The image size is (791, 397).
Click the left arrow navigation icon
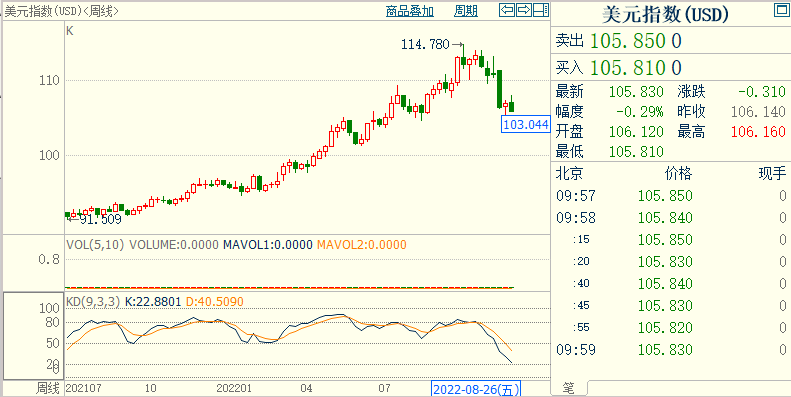pyautogui.click(x=507, y=10)
